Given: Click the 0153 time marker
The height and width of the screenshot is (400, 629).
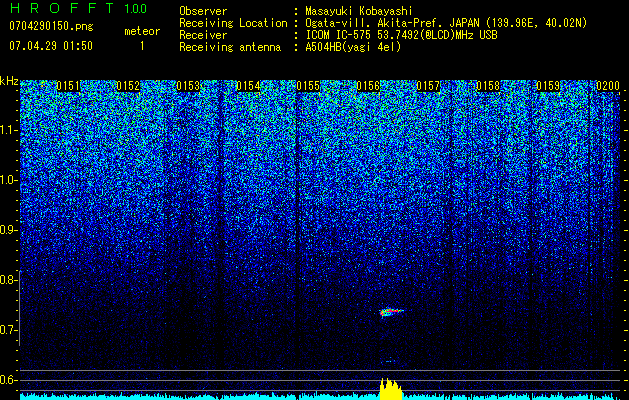Looking at the screenshot, I should (188, 86).
